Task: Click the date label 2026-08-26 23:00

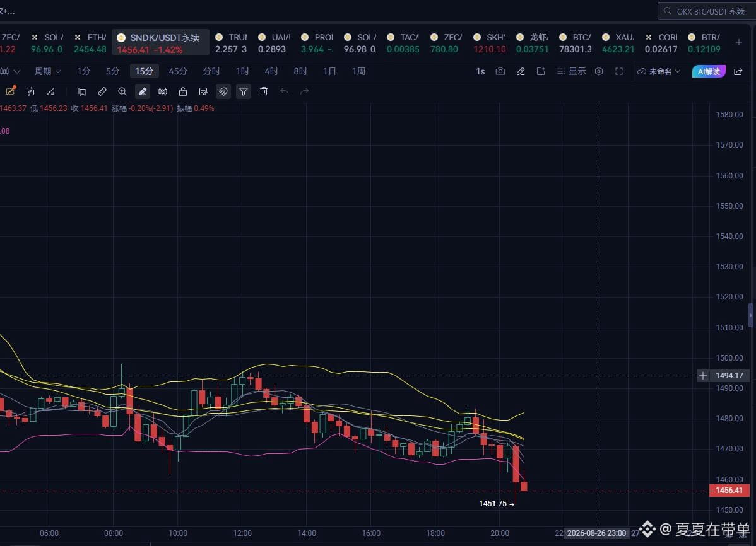Action: [596, 533]
